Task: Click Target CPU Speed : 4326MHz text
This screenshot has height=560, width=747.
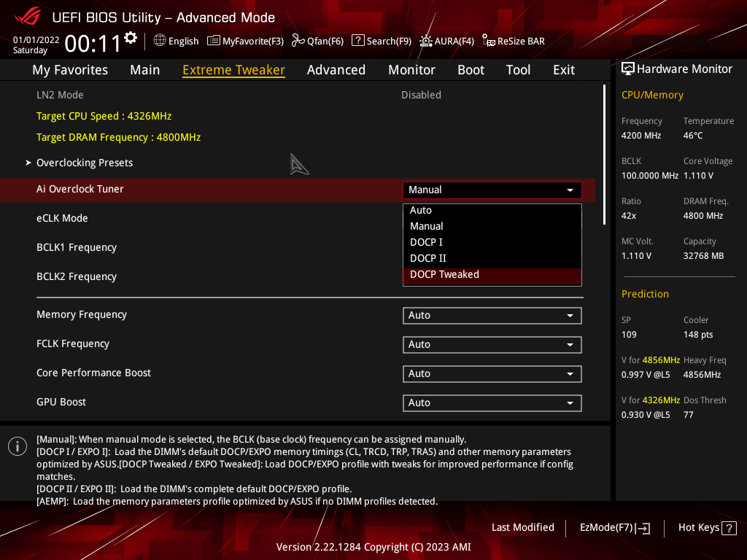Action: point(104,116)
